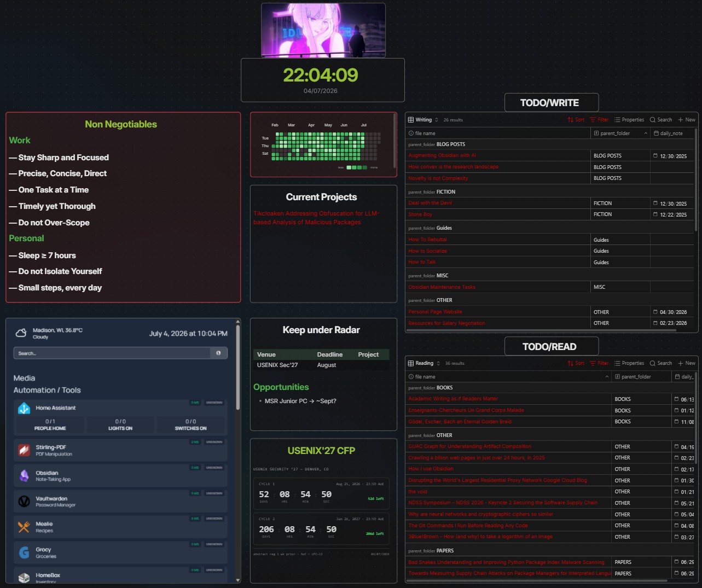Click the calendar icon in the Personal Page Website row
The width and height of the screenshot is (702, 588).
point(655,312)
